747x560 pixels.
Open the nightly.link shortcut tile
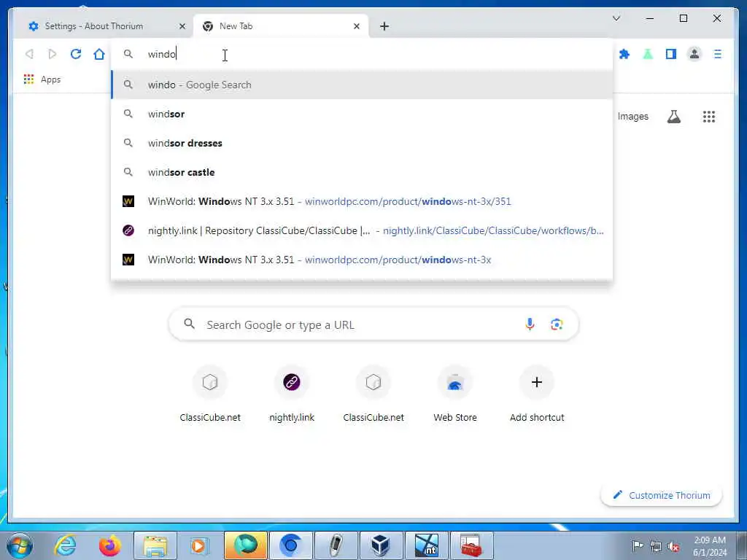click(292, 394)
